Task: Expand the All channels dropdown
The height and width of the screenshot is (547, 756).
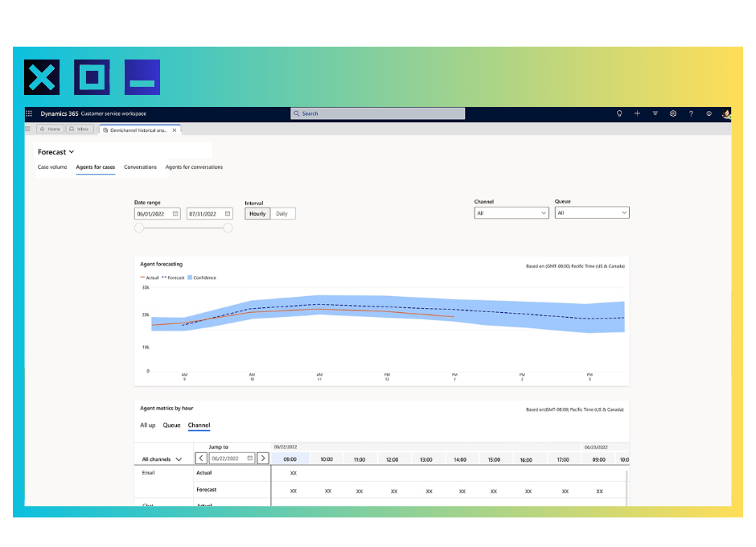Action: click(x=162, y=459)
